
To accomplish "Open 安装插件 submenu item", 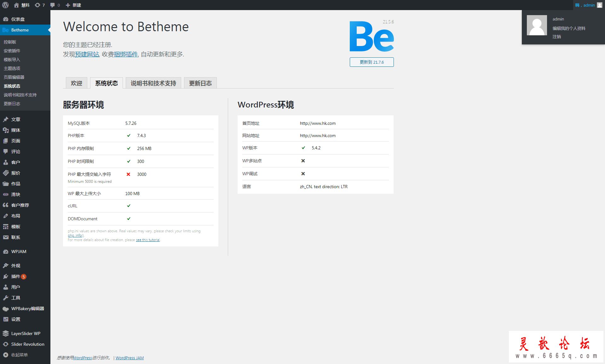I will tap(12, 51).
